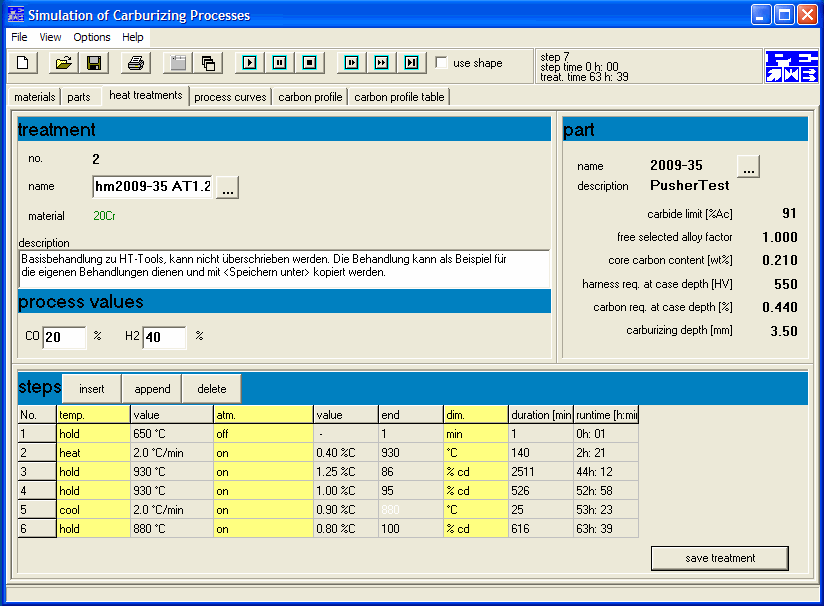
Task: Click the CO percentage input field
Action: click(64, 337)
